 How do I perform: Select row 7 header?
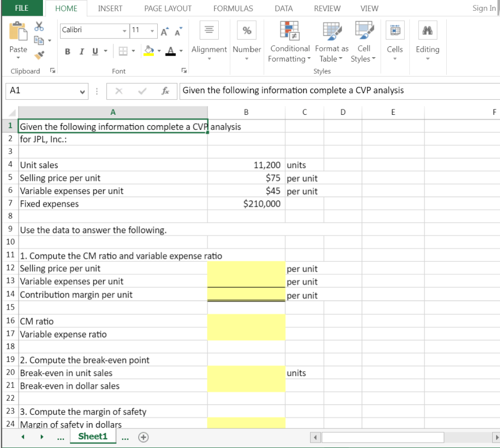(10, 203)
